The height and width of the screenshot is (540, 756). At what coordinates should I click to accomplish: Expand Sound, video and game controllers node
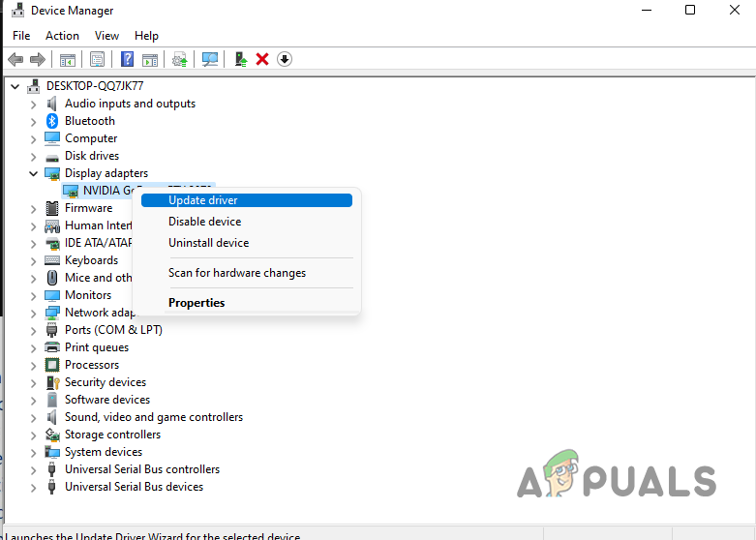pyautogui.click(x=33, y=417)
